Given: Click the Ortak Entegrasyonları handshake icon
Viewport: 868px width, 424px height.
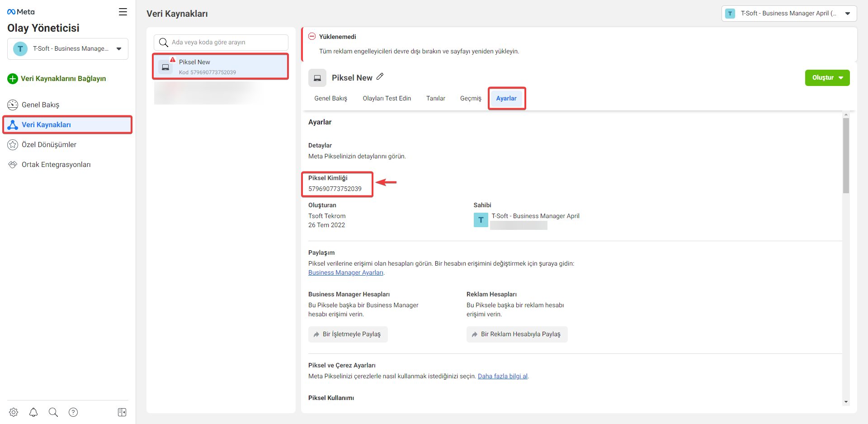Looking at the screenshot, I should tap(13, 165).
